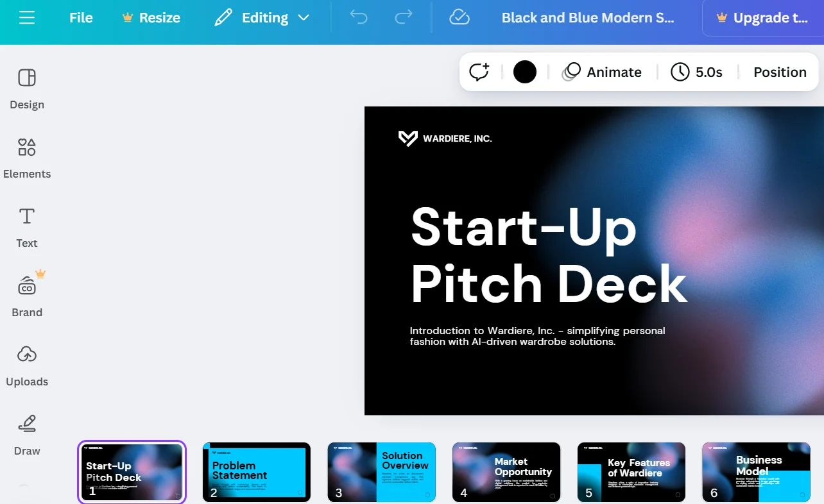This screenshot has height=504, width=824.
Task: Open the Brand kit panel
Action: click(27, 296)
